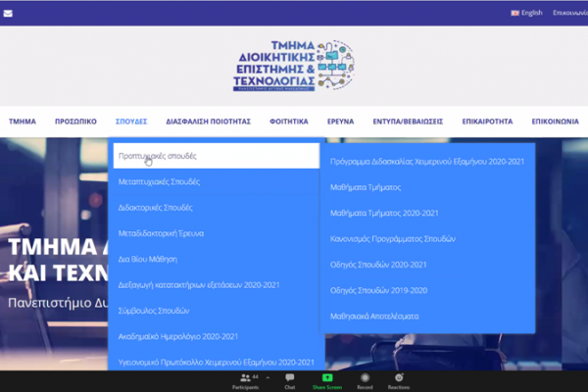Open the ΤΜΗΜΑ menu
This screenshot has width=588, height=392.
[23, 122]
